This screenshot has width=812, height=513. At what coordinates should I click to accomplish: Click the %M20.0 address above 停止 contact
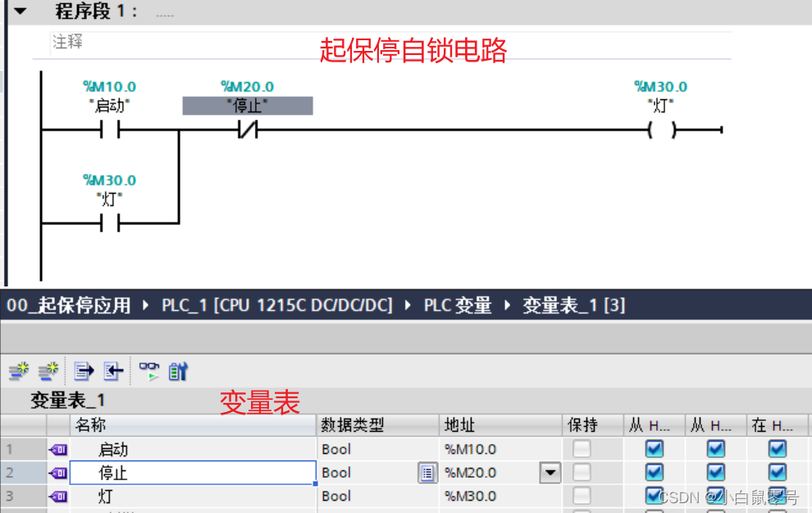(x=248, y=86)
